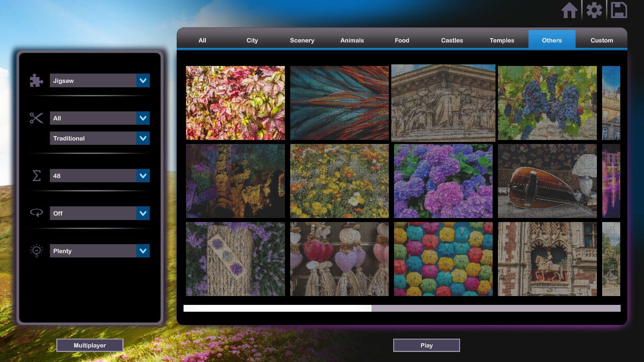This screenshot has height=362, width=644.
Task: Open the Custom puzzles tab
Action: tap(601, 40)
